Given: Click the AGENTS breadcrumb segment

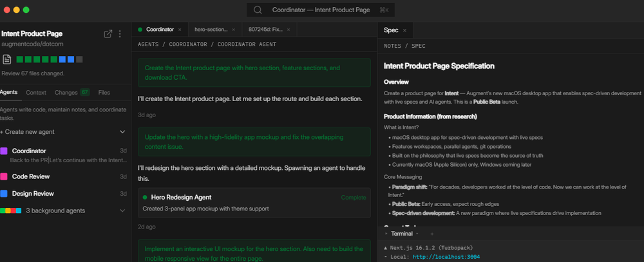Looking at the screenshot, I should click(x=148, y=44).
